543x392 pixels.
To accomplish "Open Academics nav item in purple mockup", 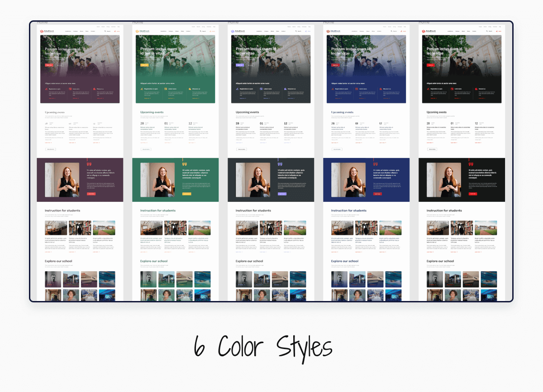I will pyautogui.click(x=68, y=31).
